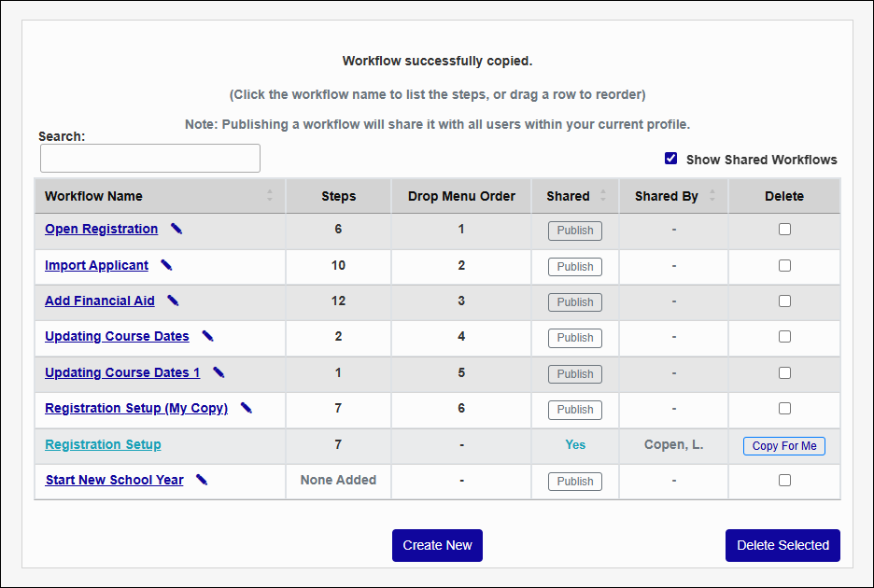This screenshot has height=588, width=874.
Task: Select Start New School Year delete checkbox
Action: pyautogui.click(x=784, y=480)
